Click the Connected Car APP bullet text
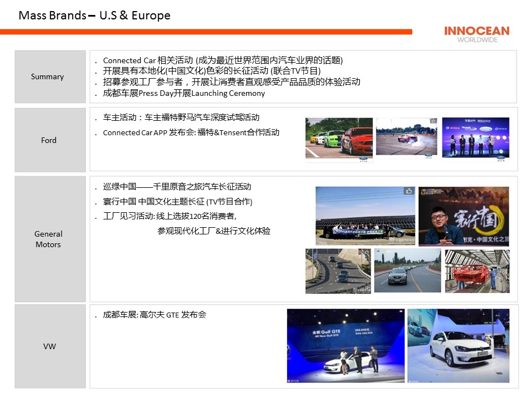532x399 pixels. tap(191, 133)
